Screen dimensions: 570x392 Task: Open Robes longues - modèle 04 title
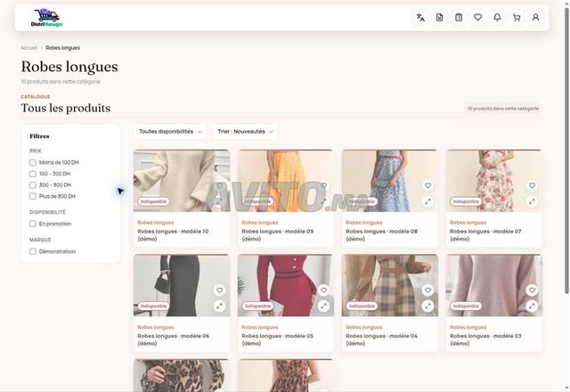point(382,339)
